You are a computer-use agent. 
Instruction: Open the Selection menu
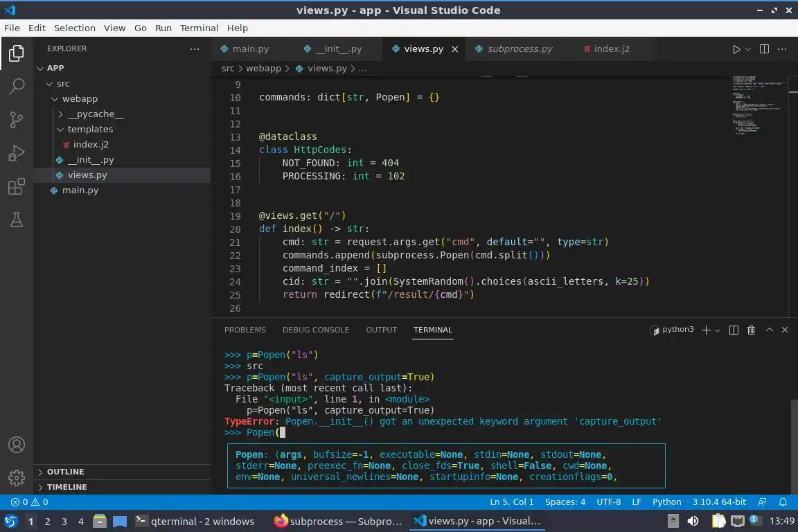tap(75, 28)
